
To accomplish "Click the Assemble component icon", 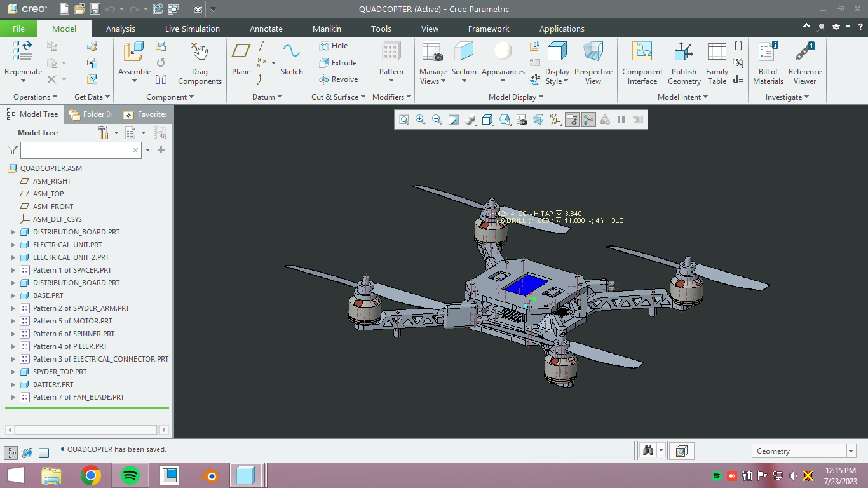I will click(x=134, y=52).
